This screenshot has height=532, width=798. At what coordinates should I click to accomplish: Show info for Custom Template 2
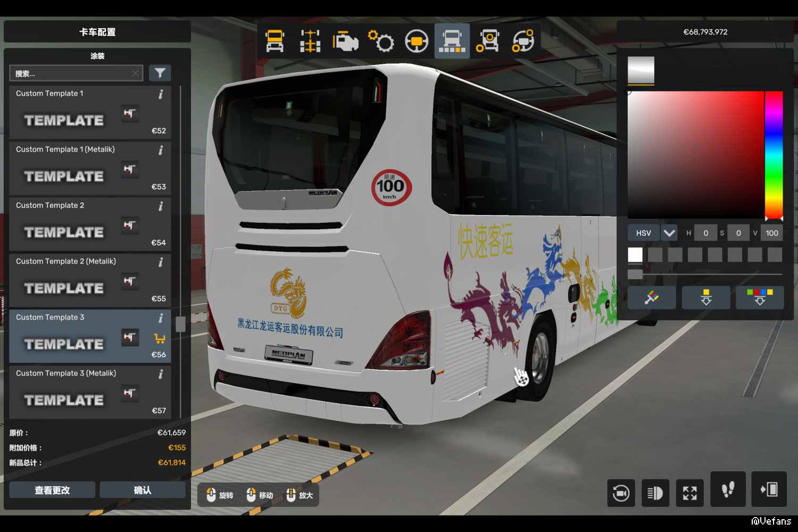161,206
